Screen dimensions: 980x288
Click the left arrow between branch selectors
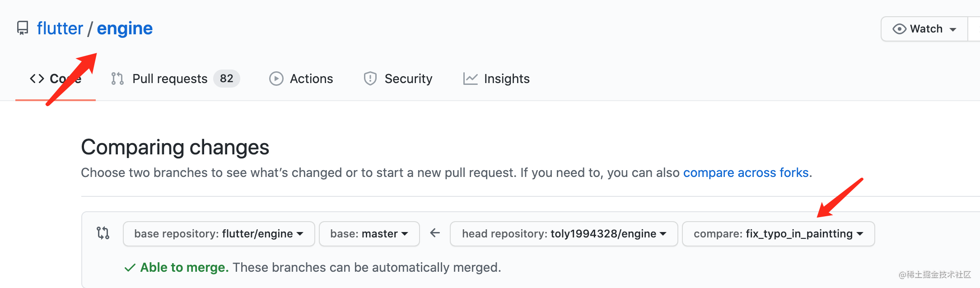point(435,233)
